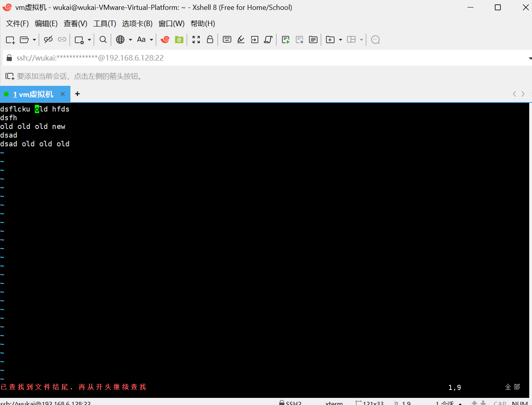Viewport: 532px width, 405px height.
Task: Open the 帮助(H) menu
Action: click(203, 24)
